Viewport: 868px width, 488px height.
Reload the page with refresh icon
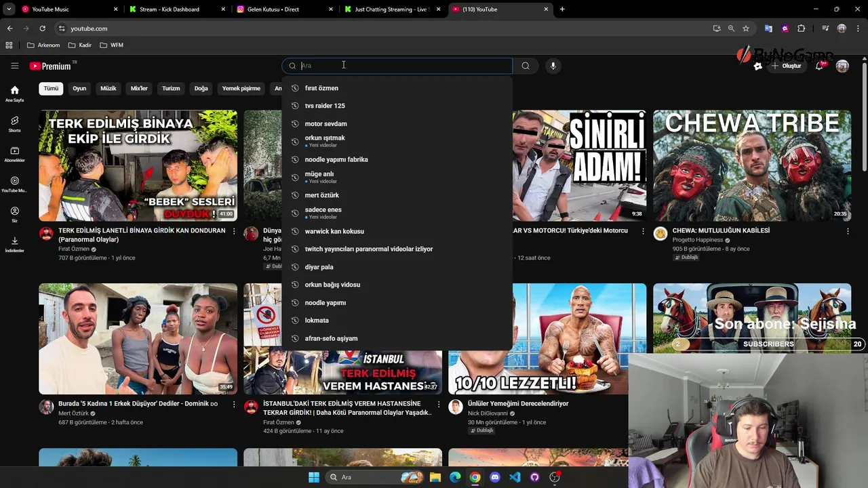click(42, 28)
